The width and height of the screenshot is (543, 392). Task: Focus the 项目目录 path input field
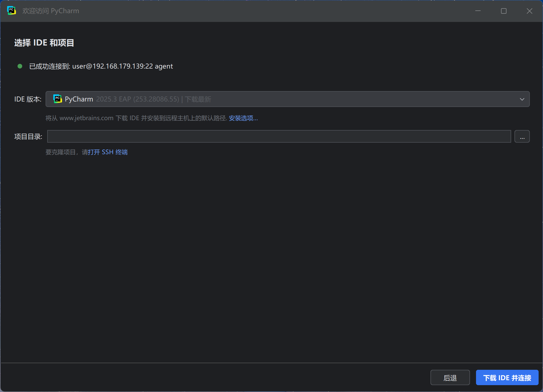(x=279, y=136)
